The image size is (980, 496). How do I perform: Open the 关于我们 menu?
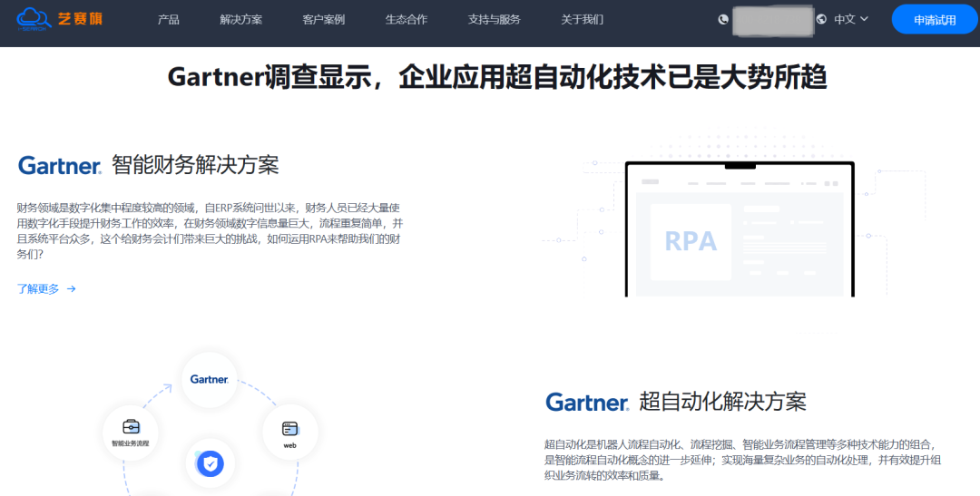582,19
